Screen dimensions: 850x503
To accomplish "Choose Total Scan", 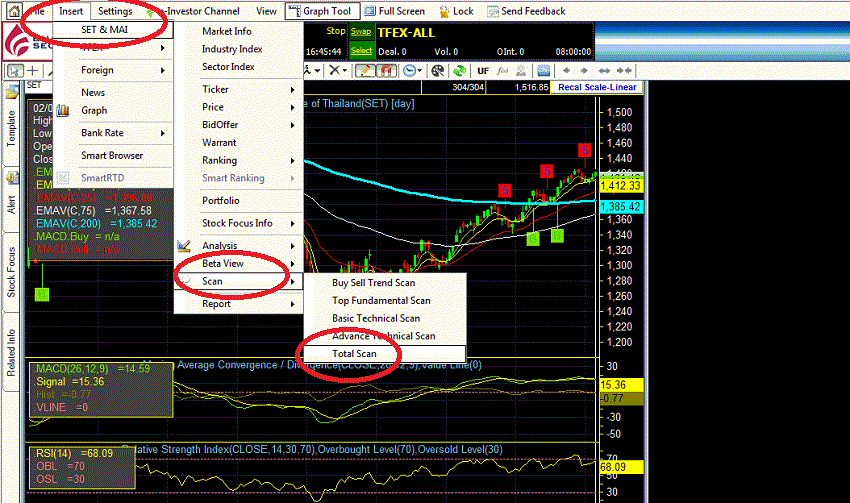I will 384,353.
